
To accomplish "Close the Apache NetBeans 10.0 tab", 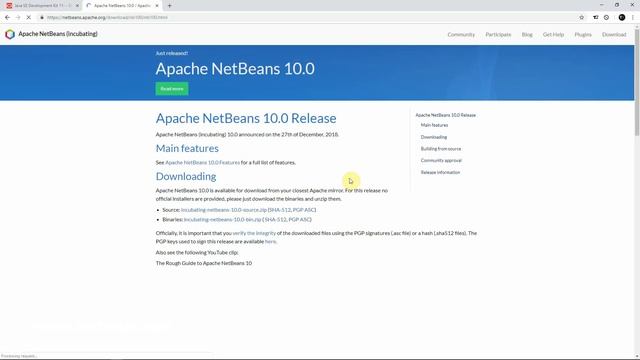I will [x=157, y=6].
